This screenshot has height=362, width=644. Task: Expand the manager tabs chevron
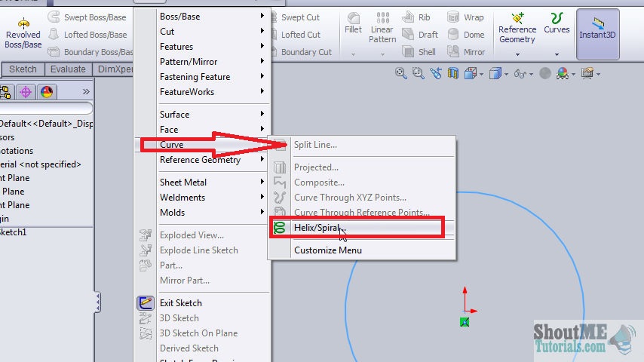point(86,91)
